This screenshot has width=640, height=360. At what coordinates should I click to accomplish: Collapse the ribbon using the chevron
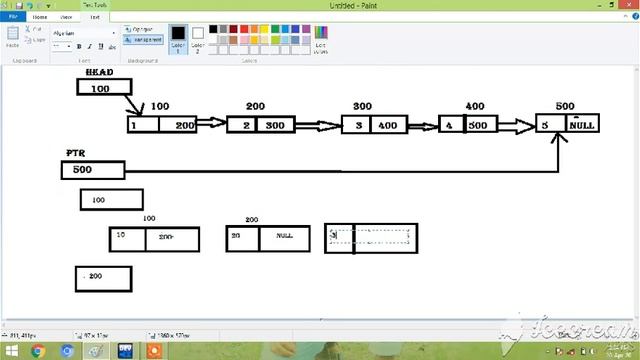point(625,16)
